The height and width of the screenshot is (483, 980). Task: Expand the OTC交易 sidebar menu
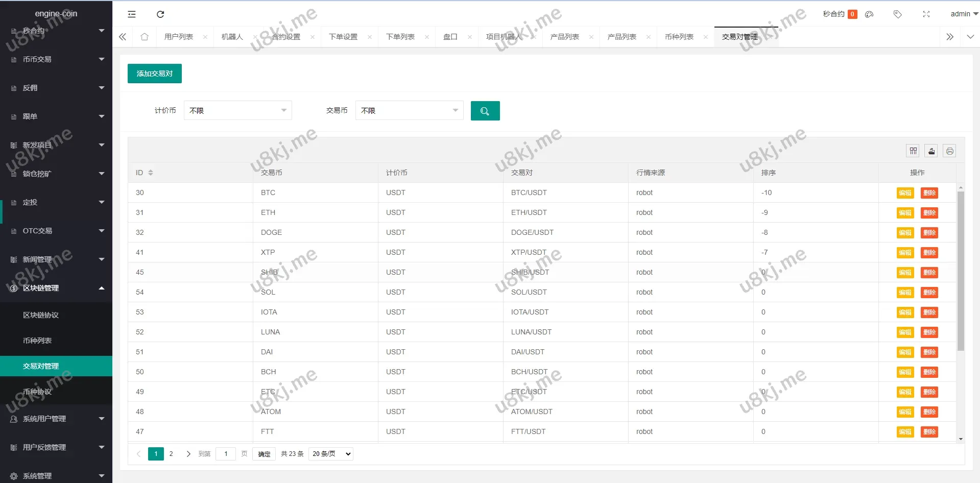[x=56, y=231]
